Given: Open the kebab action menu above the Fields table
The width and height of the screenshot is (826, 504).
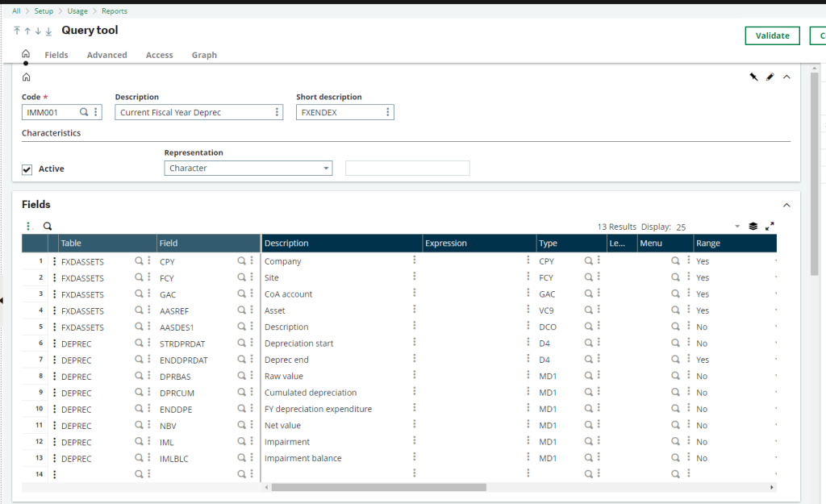Looking at the screenshot, I should [28, 226].
